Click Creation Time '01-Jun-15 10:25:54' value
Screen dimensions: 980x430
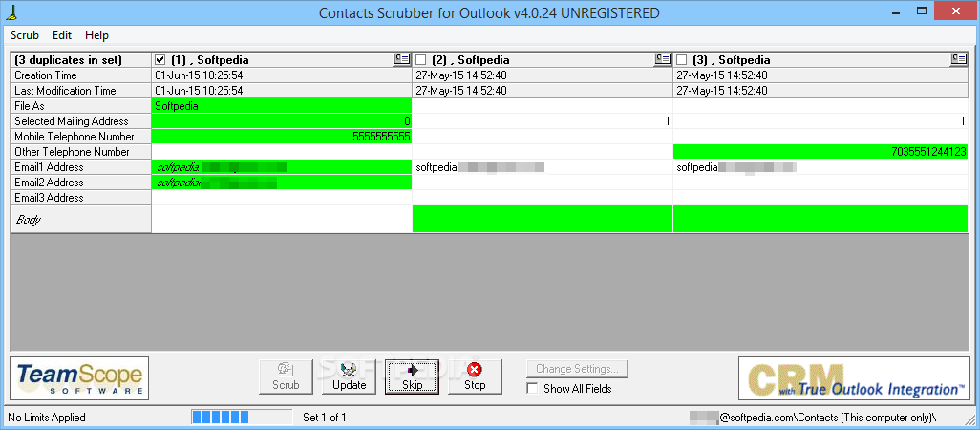coord(282,75)
